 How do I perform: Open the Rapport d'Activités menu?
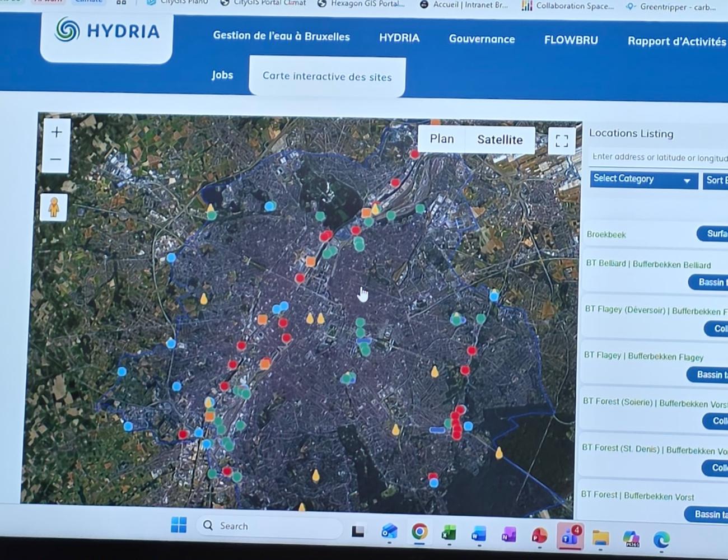pos(677,41)
